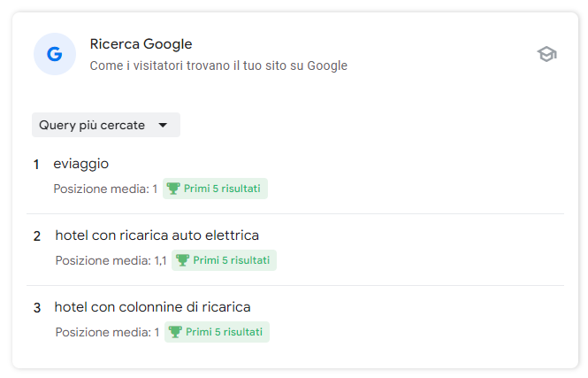Click trophy icon for hotel con colonnine di ricarica
The width and height of the screenshot is (588, 378).
[x=175, y=332]
